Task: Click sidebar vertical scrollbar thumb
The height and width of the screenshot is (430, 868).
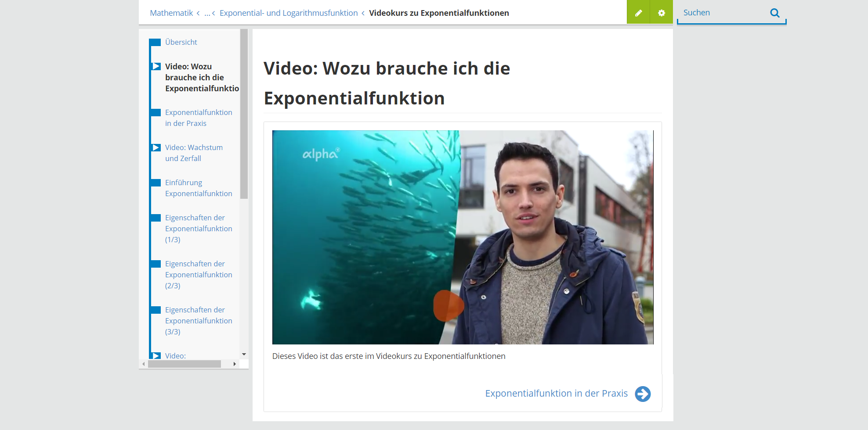Action: pos(244,114)
